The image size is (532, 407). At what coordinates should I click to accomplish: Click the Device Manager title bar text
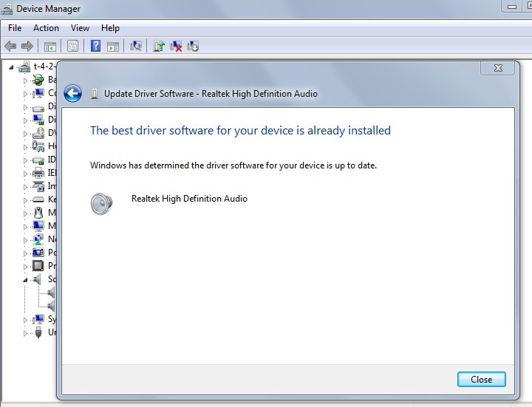click(48, 8)
